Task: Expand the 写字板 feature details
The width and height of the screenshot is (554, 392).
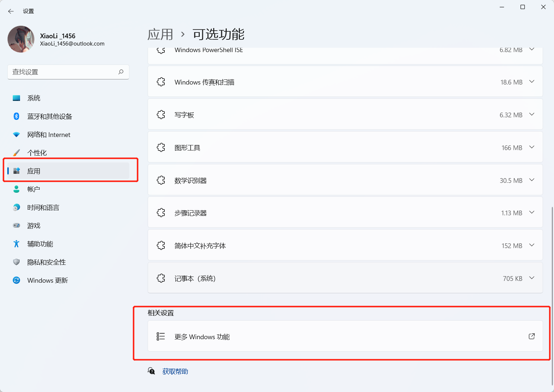Action: pos(531,114)
